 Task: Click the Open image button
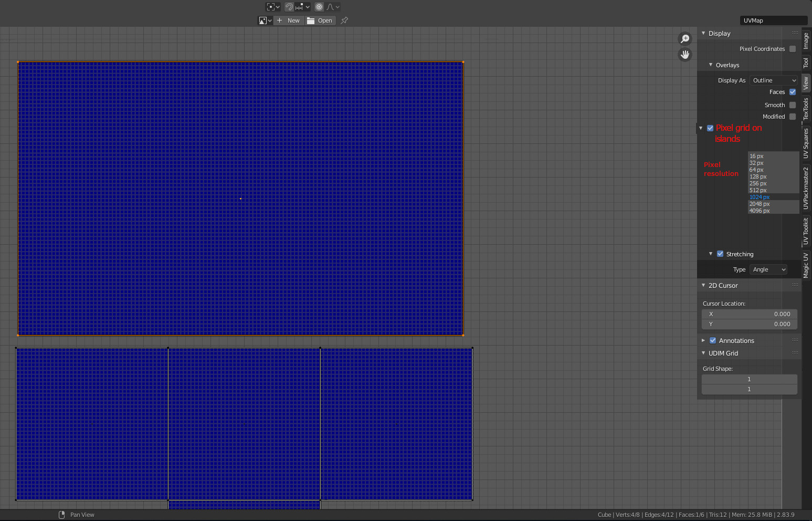(320, 20)
